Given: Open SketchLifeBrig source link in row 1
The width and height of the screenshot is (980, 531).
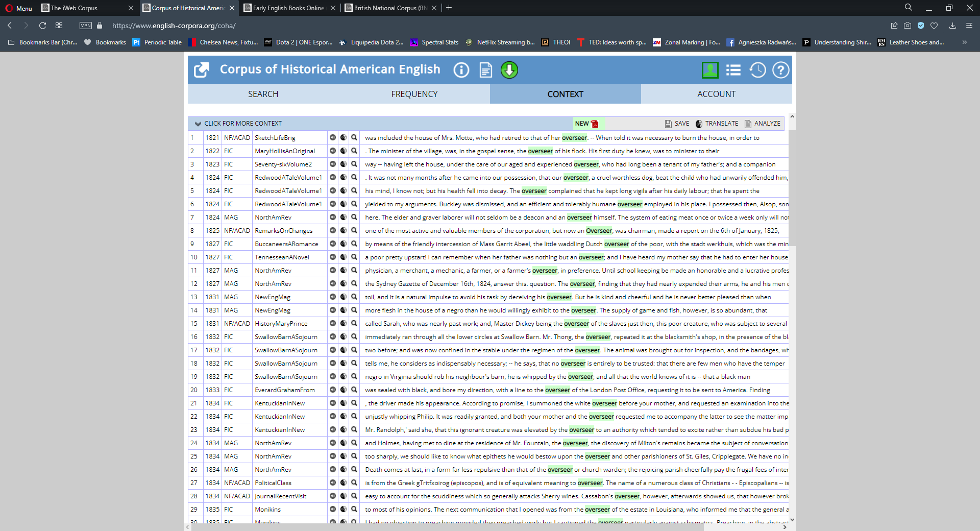Looking at the screenshot, I should pos(275,138).
